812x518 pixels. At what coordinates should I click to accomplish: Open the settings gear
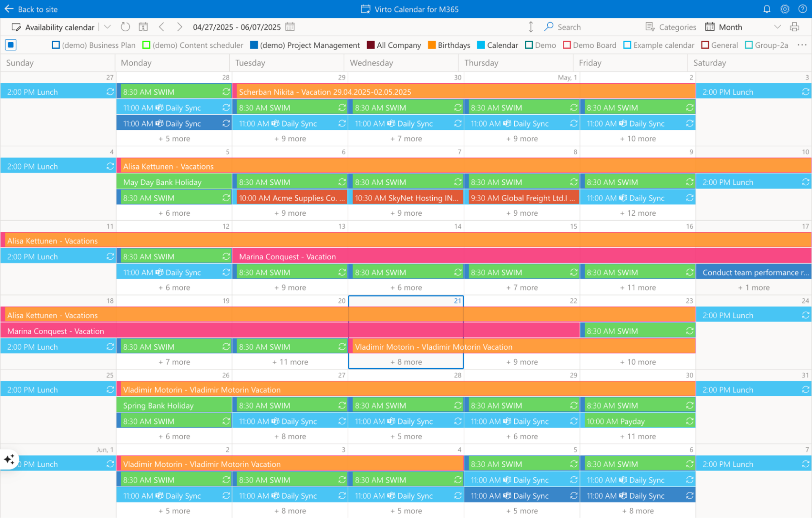(x=785, y=9)
